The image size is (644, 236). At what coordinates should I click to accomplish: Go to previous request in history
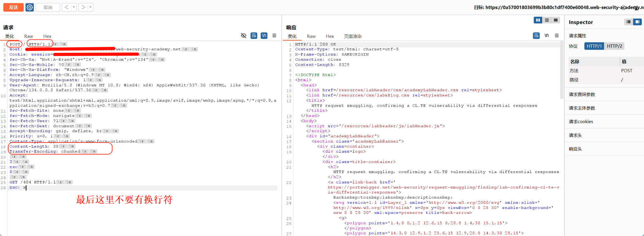point(66,7)
